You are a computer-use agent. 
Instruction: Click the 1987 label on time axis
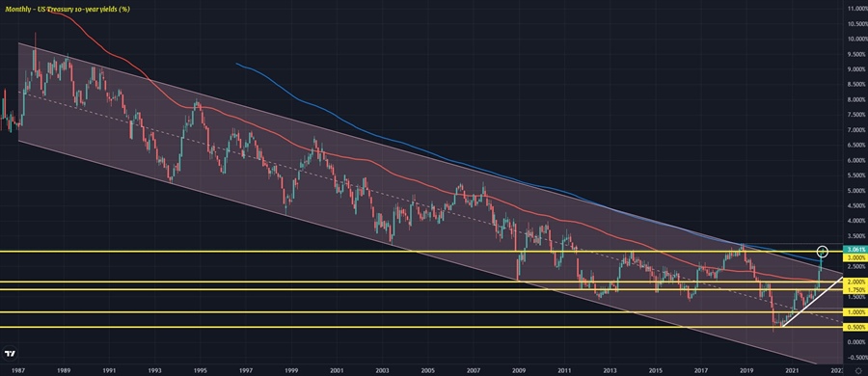tap(17, 369)
